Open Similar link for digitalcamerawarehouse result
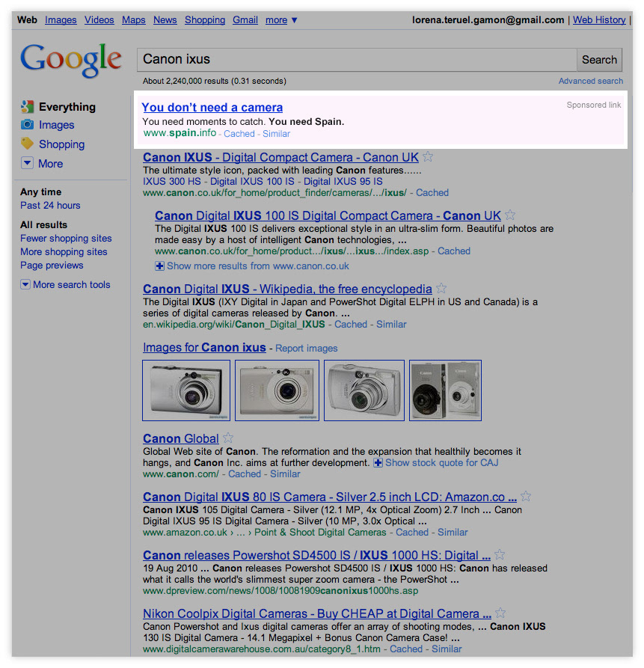 pos(447,649)
